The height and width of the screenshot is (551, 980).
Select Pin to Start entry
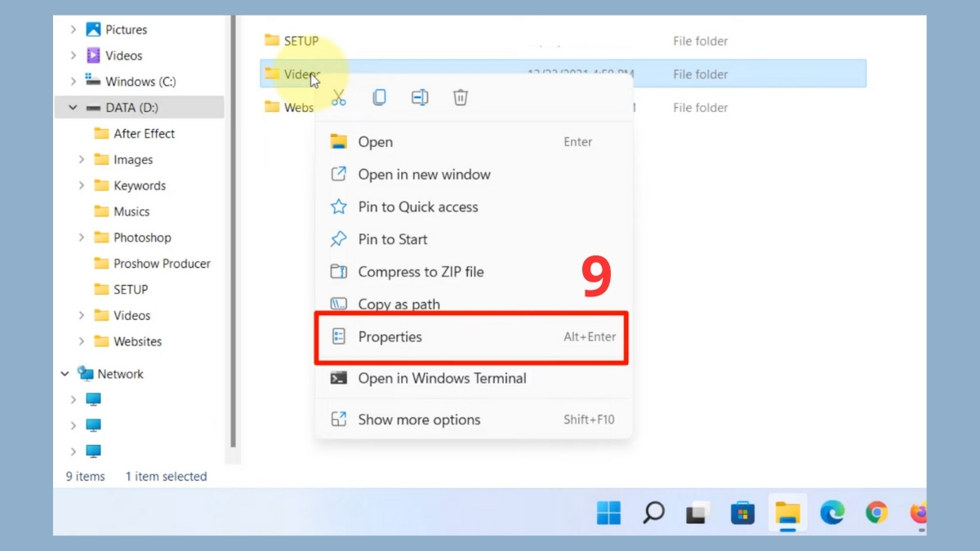(x=474, y=239)
